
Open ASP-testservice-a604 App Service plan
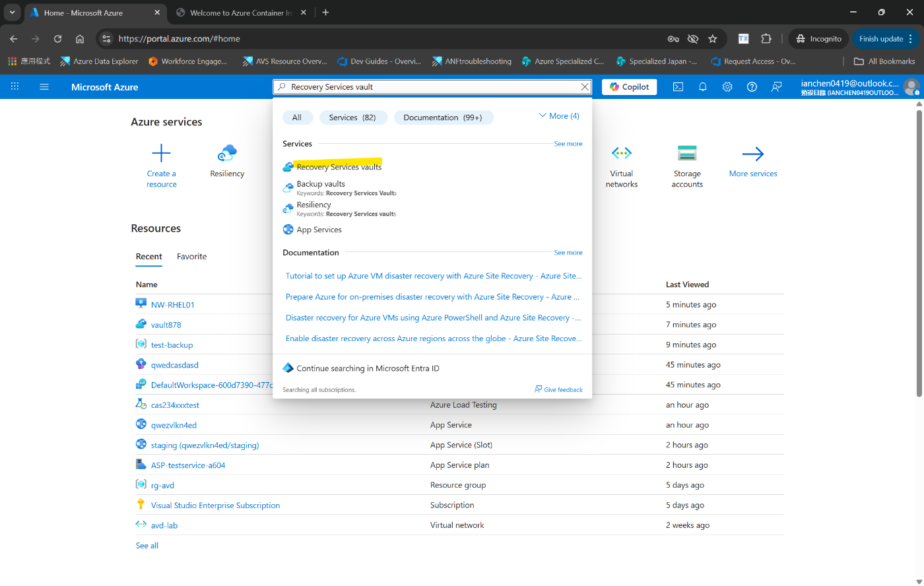point(188,465)
